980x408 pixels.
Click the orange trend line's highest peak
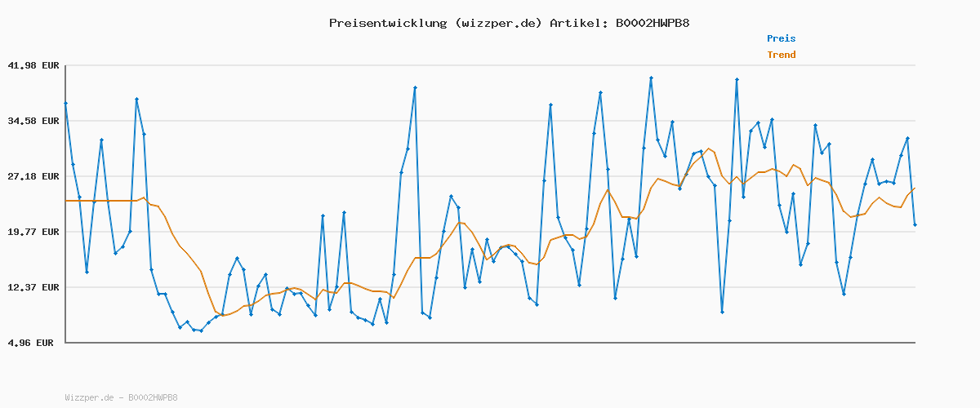tap(708, 149)
